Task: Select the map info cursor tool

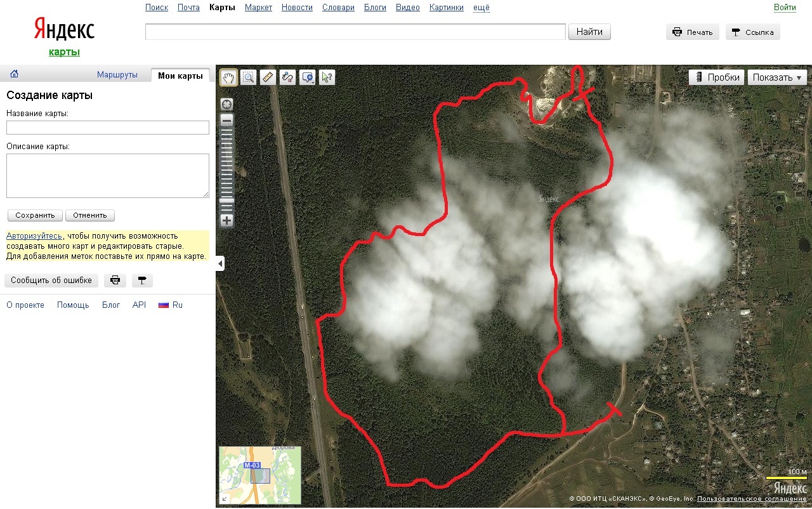Action: coord(327,77)
